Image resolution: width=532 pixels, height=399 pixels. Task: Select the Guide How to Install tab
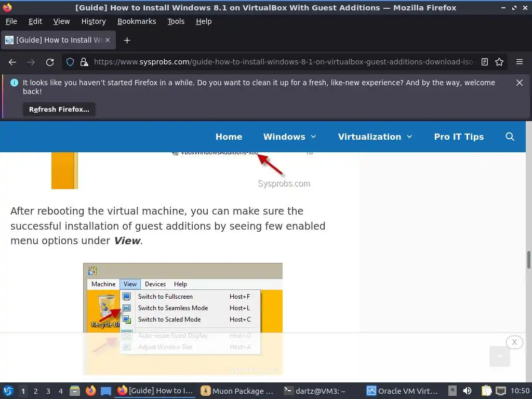pos(58,40)
